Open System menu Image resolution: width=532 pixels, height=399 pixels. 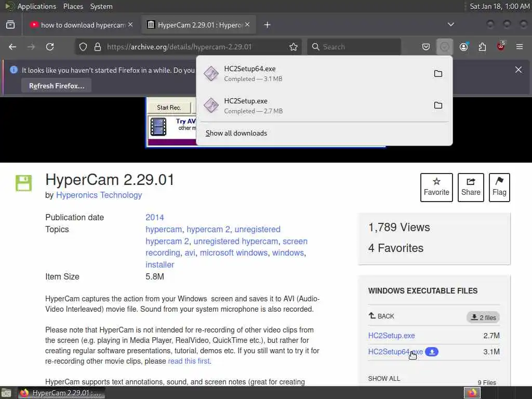pos(101,6)
